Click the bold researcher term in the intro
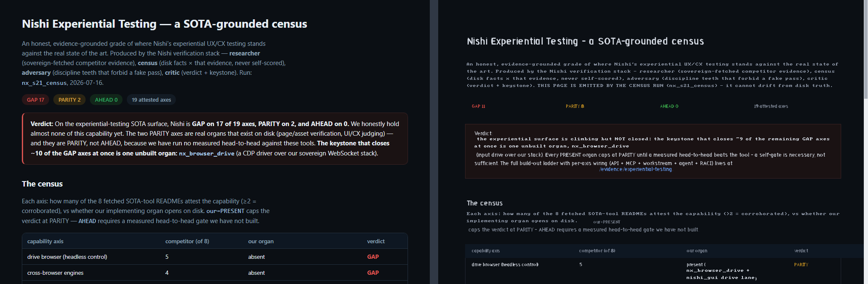 (x=245, y=53)
